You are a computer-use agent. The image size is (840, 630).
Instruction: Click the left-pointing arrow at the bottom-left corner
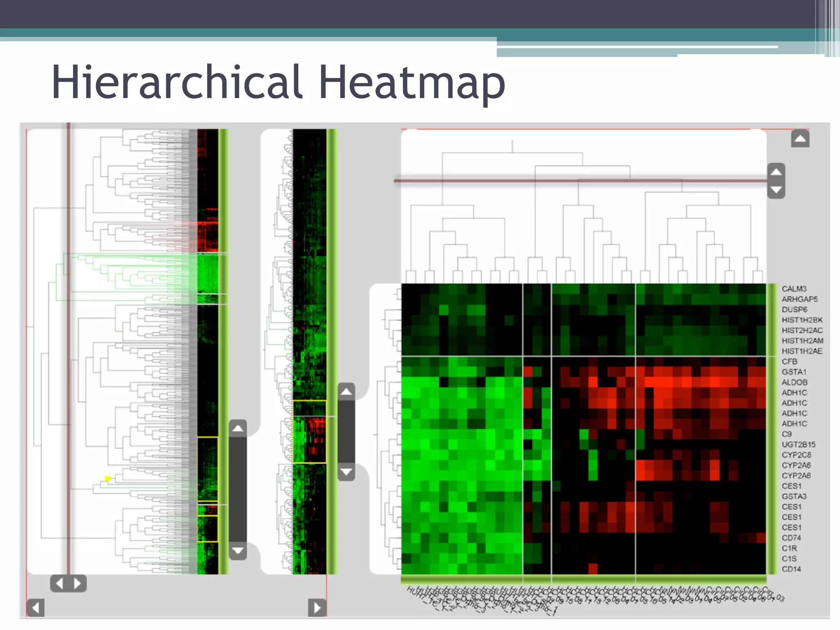pos(36,607)
